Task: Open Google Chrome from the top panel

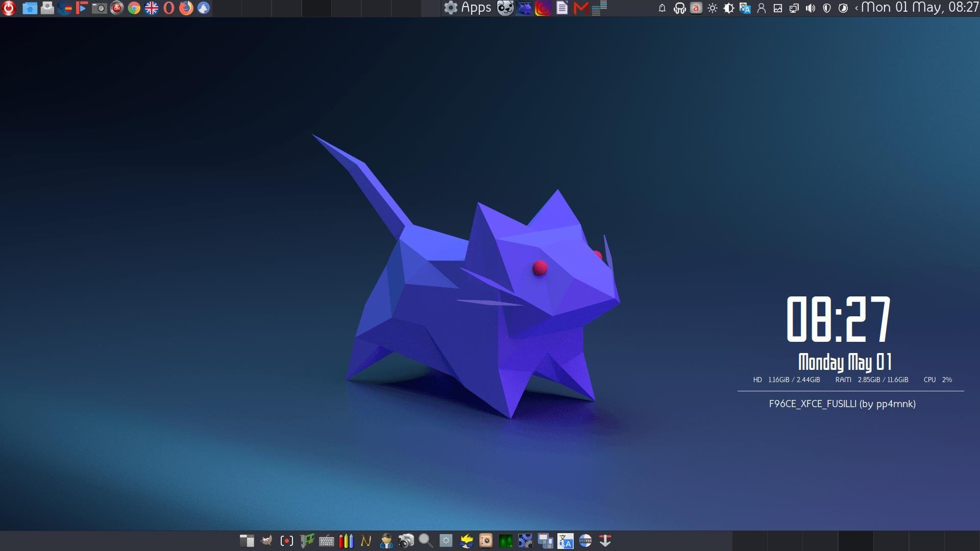Action: (134, 8)
